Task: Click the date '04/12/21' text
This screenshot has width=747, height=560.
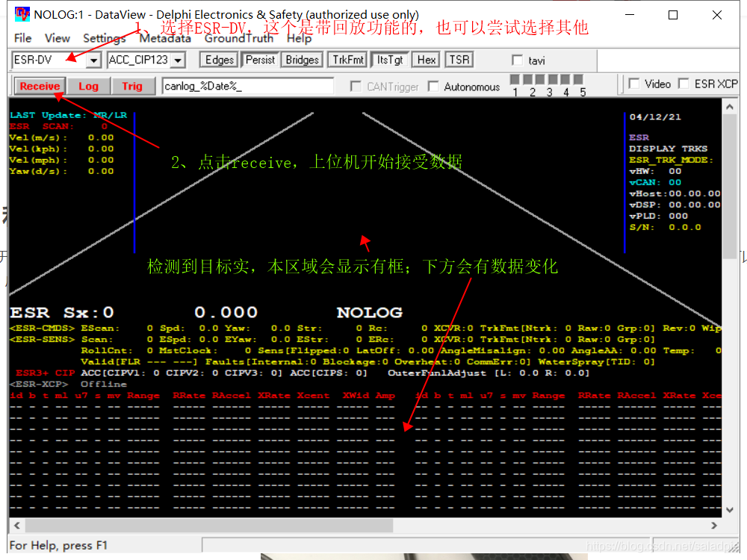Action: point(655,117)
